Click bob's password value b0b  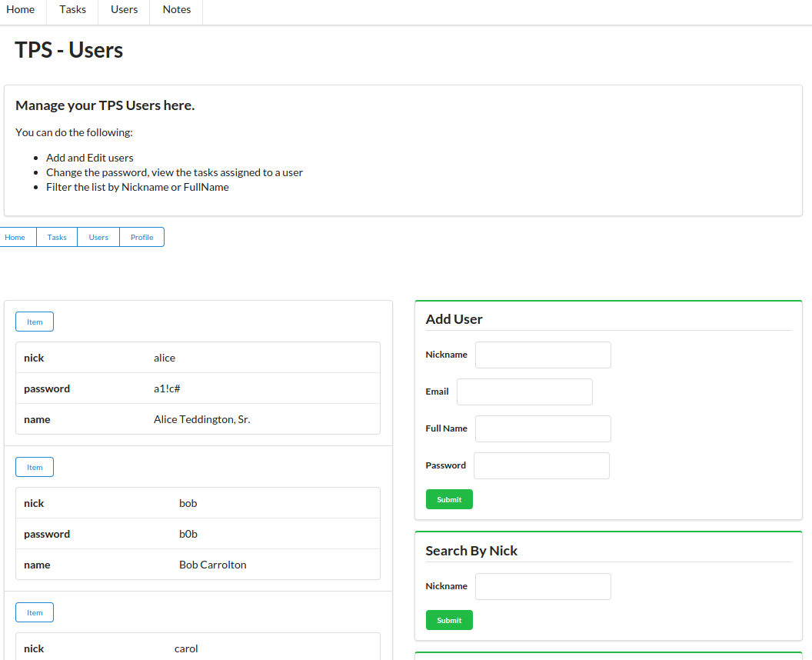coord(188,534)
